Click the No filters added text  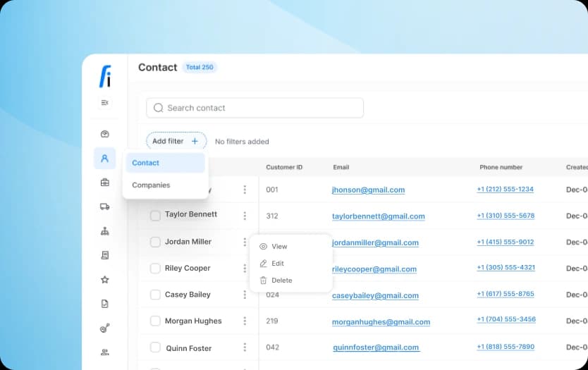pos(242,142)
